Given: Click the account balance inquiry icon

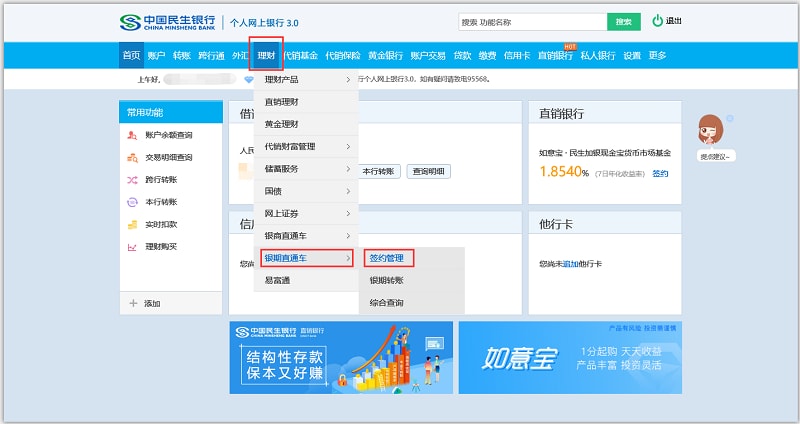Looking at the screenshot, I should tap(132, 135).
